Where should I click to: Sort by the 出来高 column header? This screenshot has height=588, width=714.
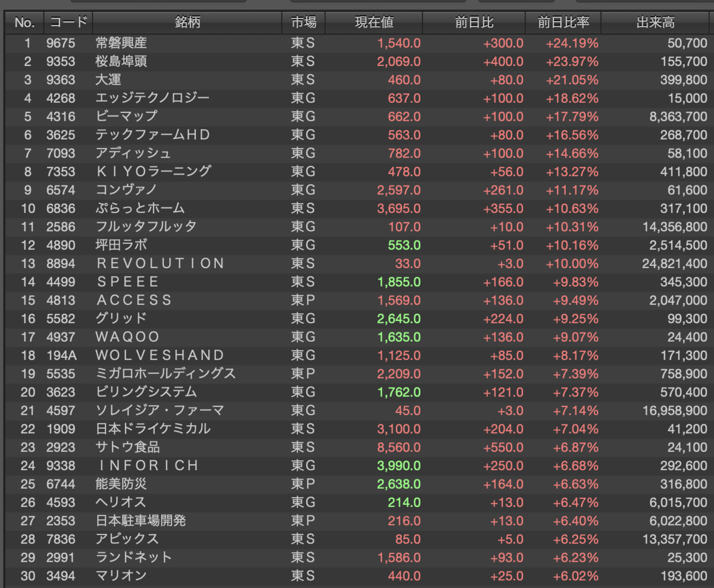656,23
